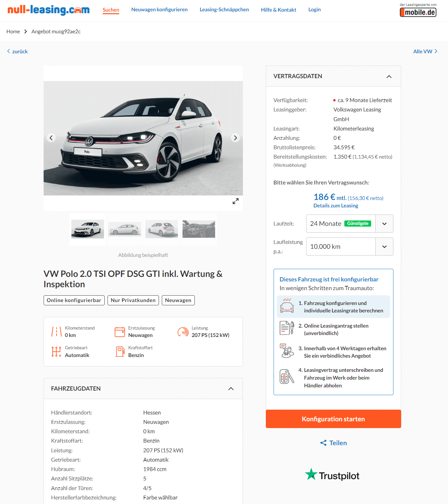Click the 'Angebot muog92ae2c' breadcrumb text
Viewport: 448px width, 504px height.
pos(56,32)
